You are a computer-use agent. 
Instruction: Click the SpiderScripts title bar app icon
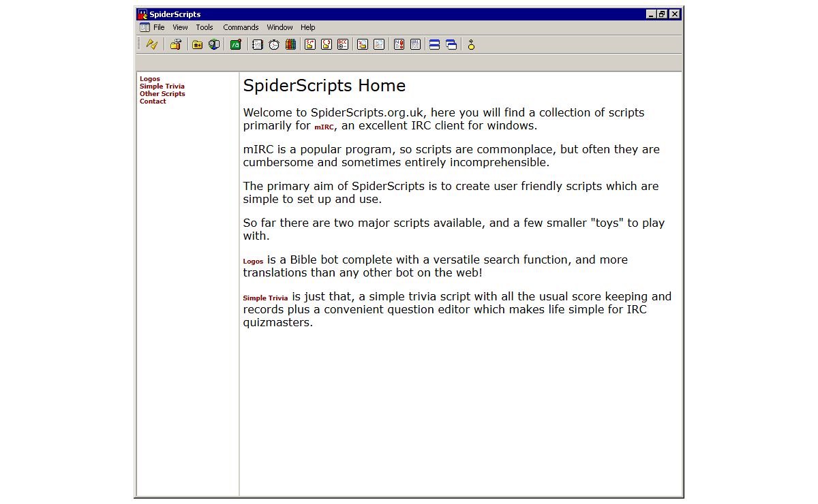point(142,14)
